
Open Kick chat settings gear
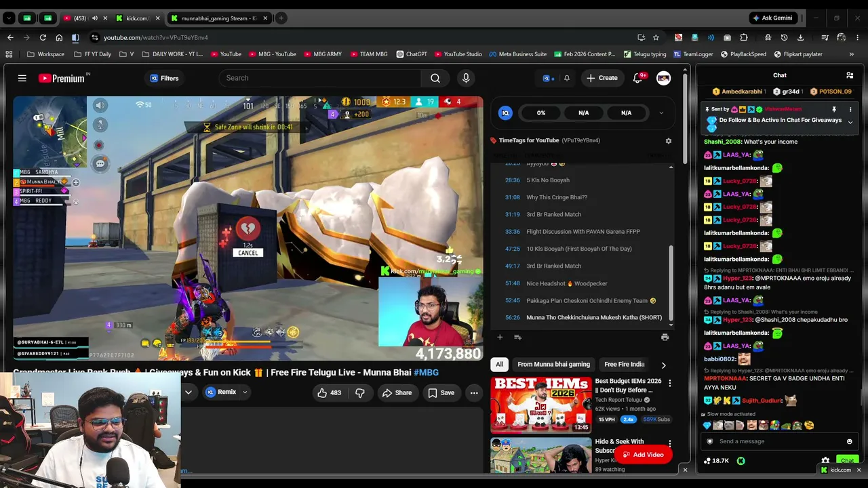pyautogui.click(x=825, y=461)
